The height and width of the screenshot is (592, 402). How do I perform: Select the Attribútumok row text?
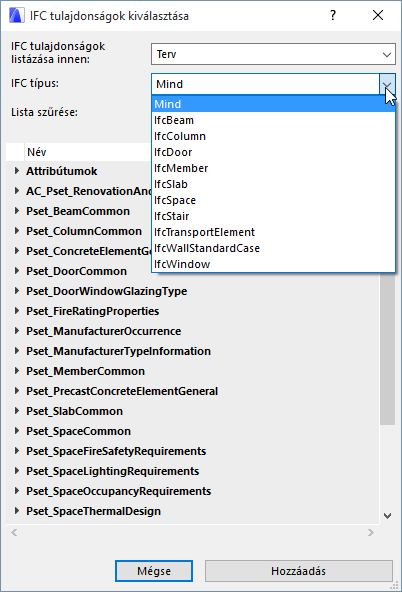[x=62, y=171]
